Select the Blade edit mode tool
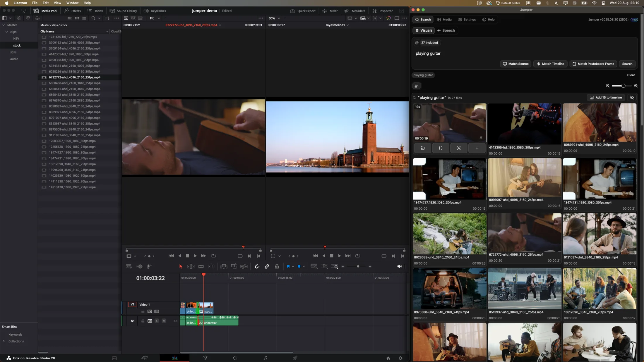Image resolution: width=644 pixels, height=362 pixels. 201,266
